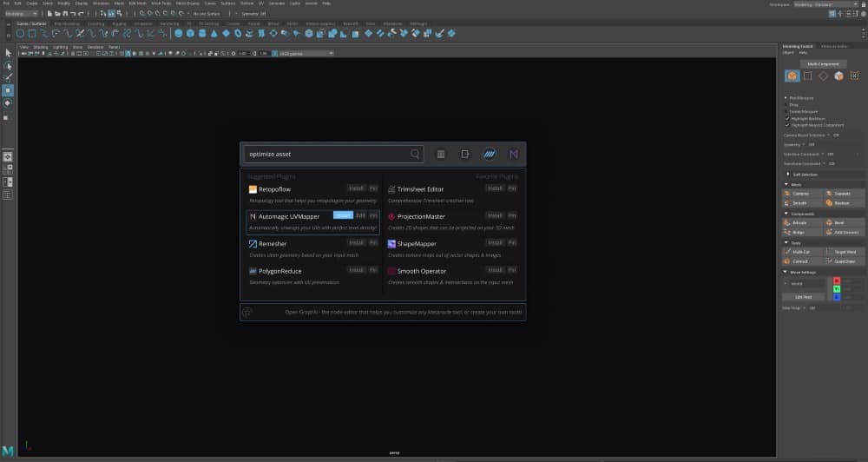Click the polygon sphere shelf icon
Viewport: 868px width, 462px height.
(178, 33)
